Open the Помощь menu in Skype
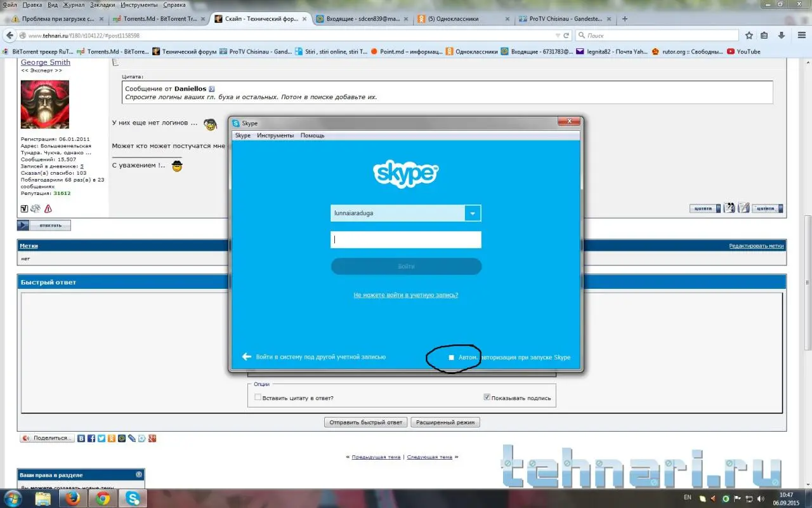The image size is (812, 508). pos(312,135)
